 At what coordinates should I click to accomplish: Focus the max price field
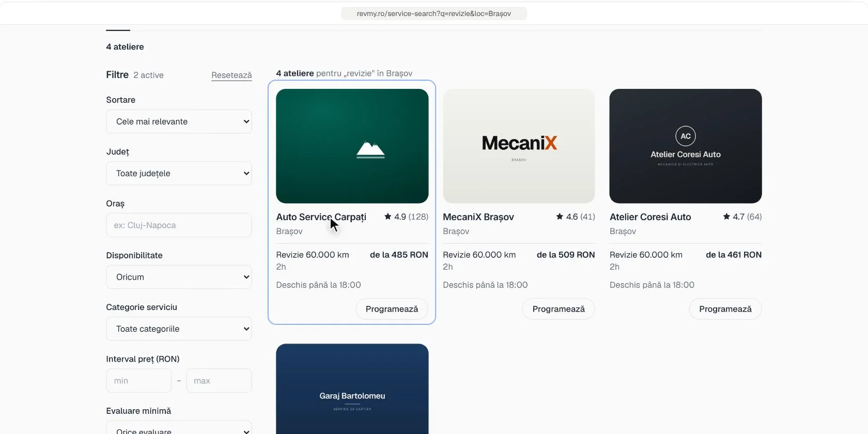pos(219,381)
